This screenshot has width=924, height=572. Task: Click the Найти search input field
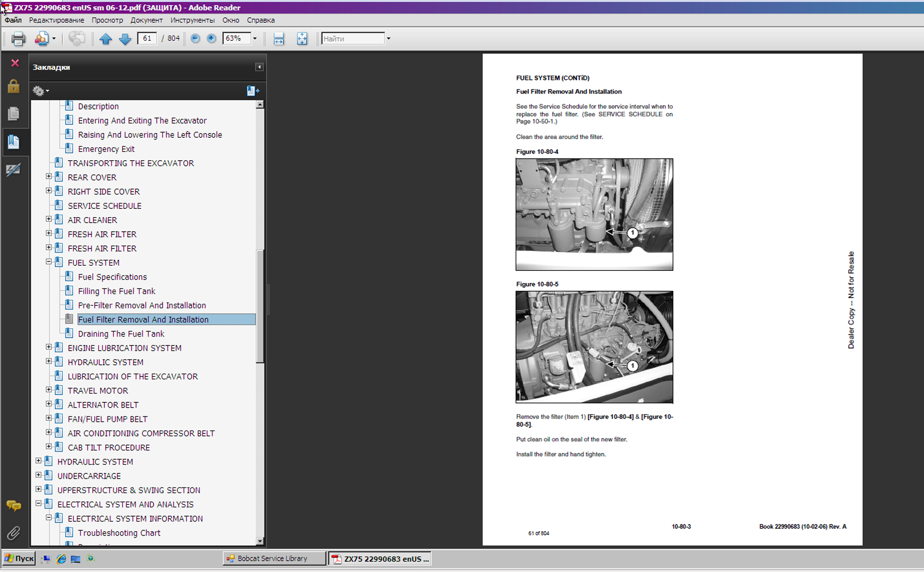[353, 39]
